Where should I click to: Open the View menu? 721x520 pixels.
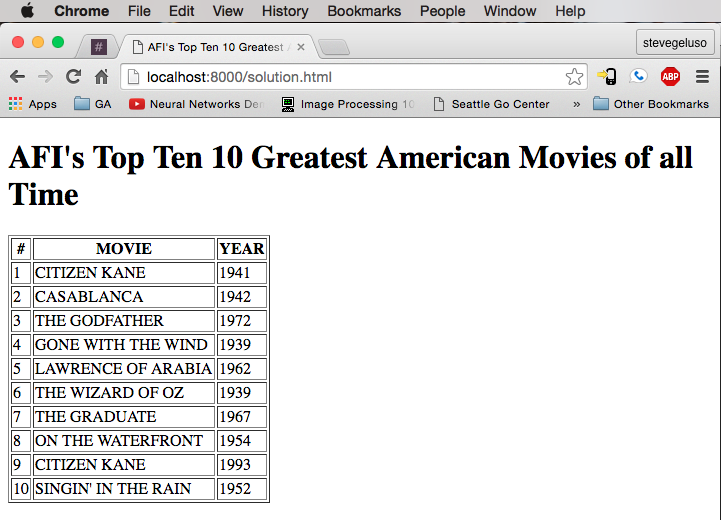tap(228, 11)
